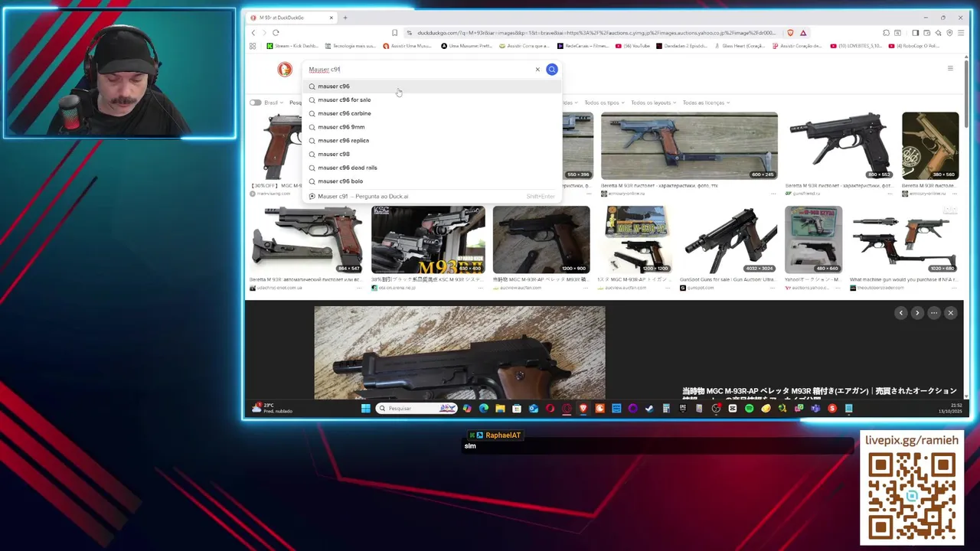Select the M 93r at DuckDuckGo tab
Image resolution: width=980 pixels, height=551 pixels.
(x=291, y=18)
